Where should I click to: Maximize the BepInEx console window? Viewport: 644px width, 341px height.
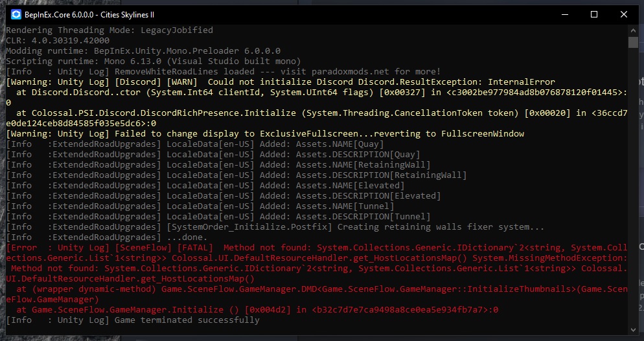click(x=594, y=14)
